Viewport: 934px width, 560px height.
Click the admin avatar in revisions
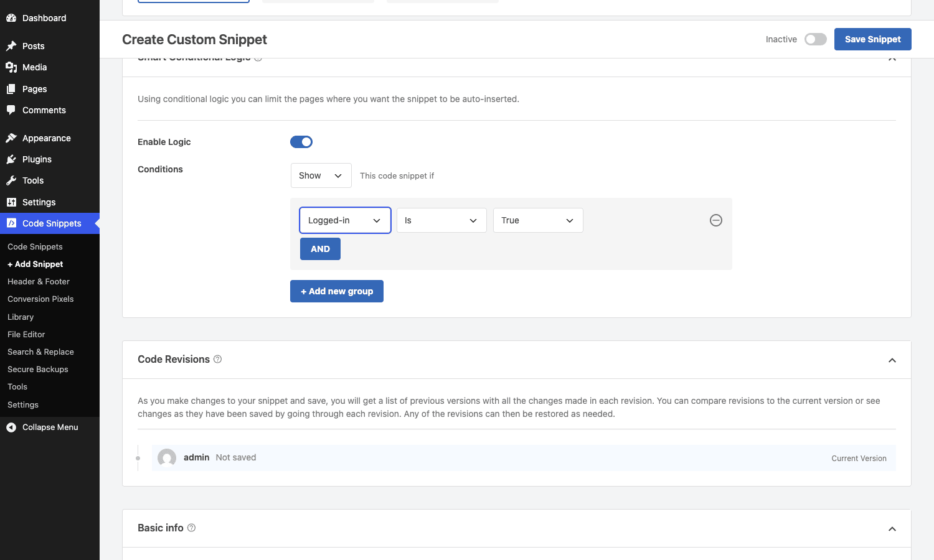pyautogui.click(x=167, y=458)
